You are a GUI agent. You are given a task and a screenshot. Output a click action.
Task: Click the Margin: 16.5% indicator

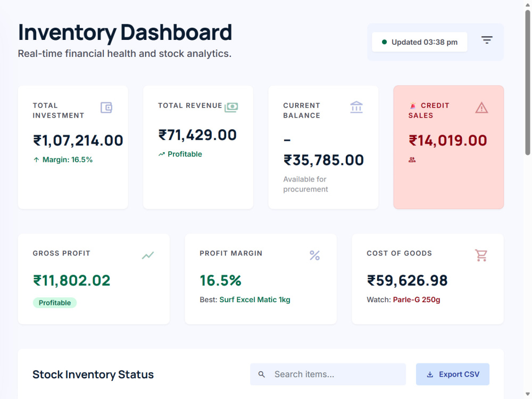pos(63,160)
